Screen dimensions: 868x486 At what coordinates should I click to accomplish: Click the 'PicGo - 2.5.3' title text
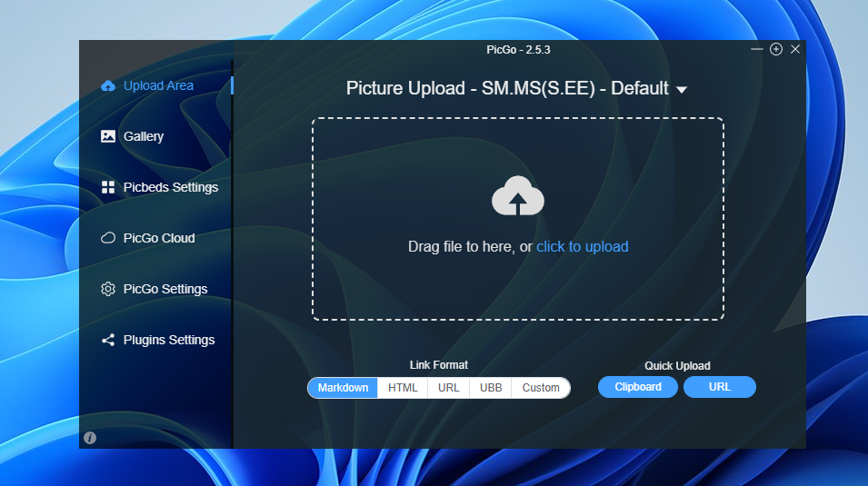pyautogui.click(x=518, y=50)
